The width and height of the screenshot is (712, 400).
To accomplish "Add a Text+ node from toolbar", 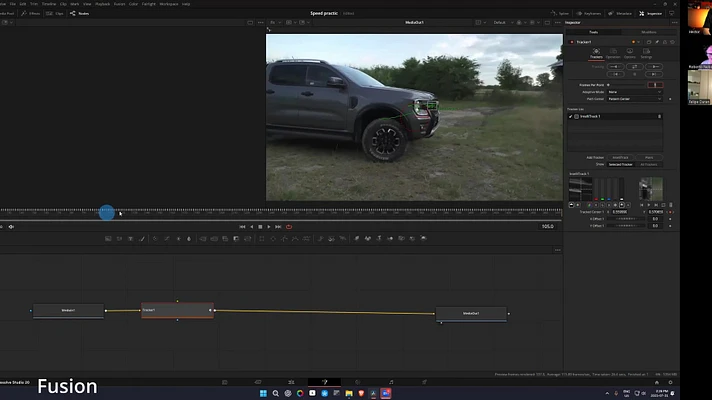I will 130,238.
